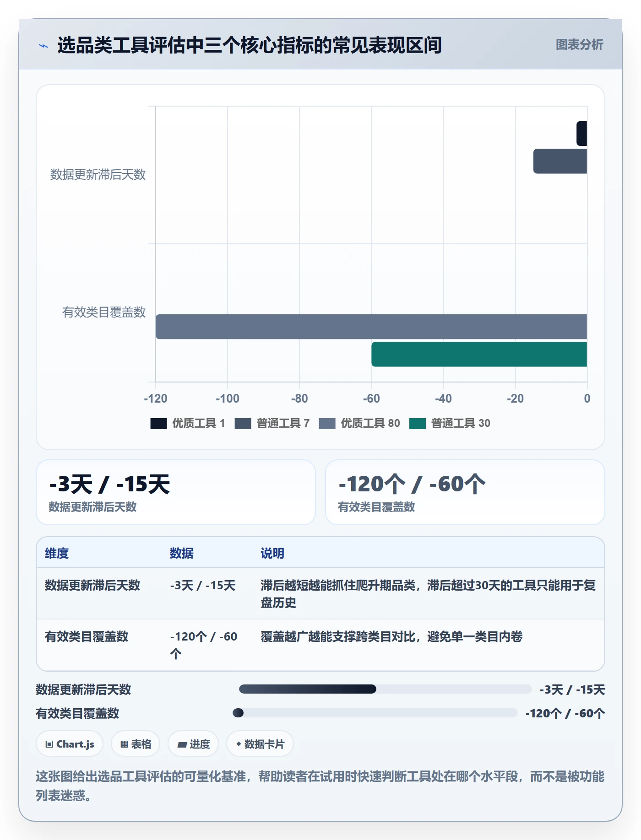
Task: Click the -120 tick on the x-axis
Action: 156,398
